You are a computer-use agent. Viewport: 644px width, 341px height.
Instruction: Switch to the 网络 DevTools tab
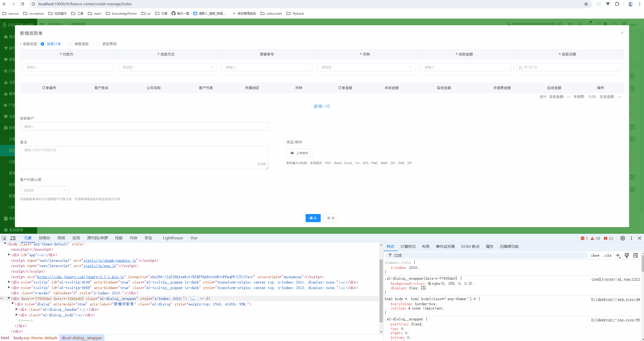[61, 238]
